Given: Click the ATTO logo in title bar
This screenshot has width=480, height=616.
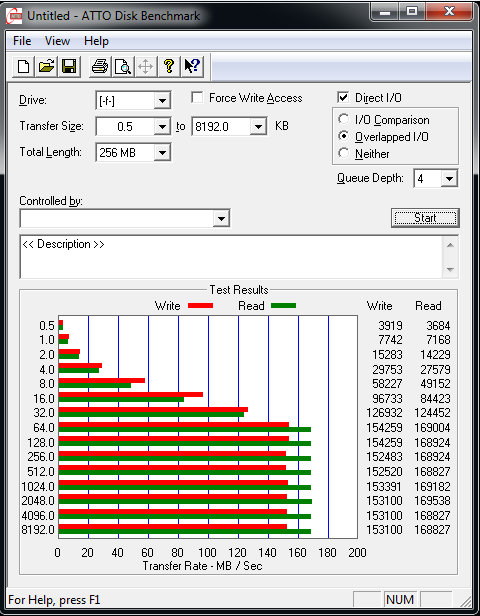Looking at the screenshot, I should point(15,16).
